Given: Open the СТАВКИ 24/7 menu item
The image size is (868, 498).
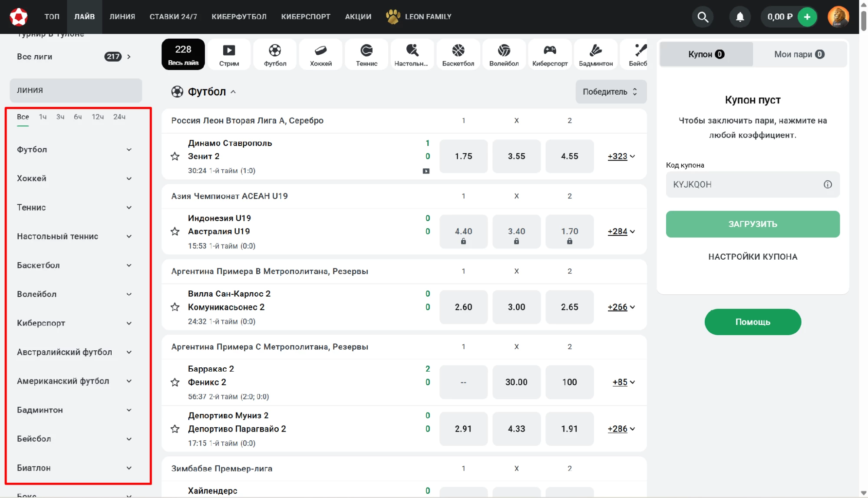Looking at the screenshot, I should pos(173,16).
